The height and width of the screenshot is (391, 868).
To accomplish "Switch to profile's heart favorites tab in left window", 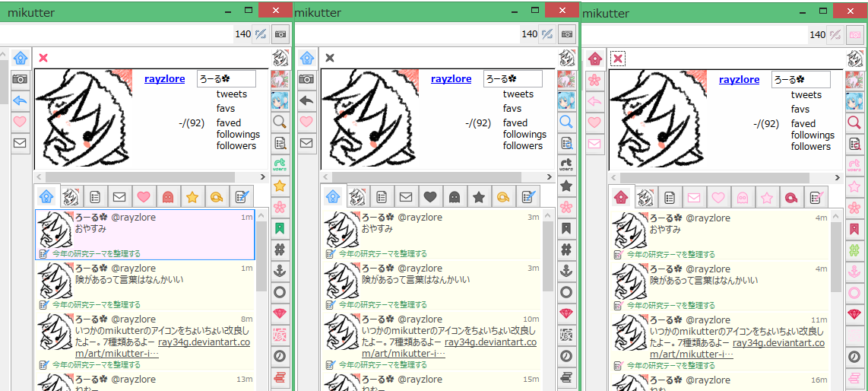I will point(144,196).
